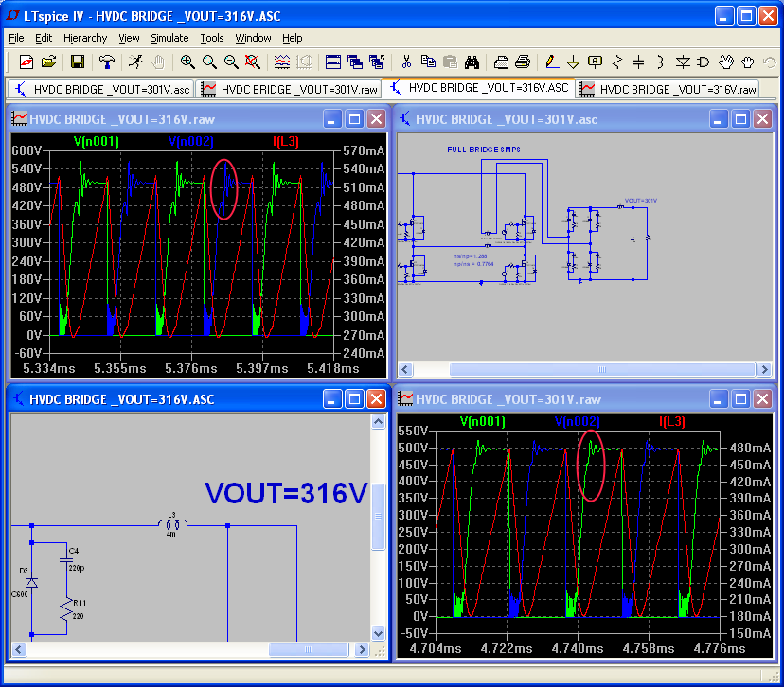
Task: Open the Hierarchy menu
Action: tap(85, 38)
